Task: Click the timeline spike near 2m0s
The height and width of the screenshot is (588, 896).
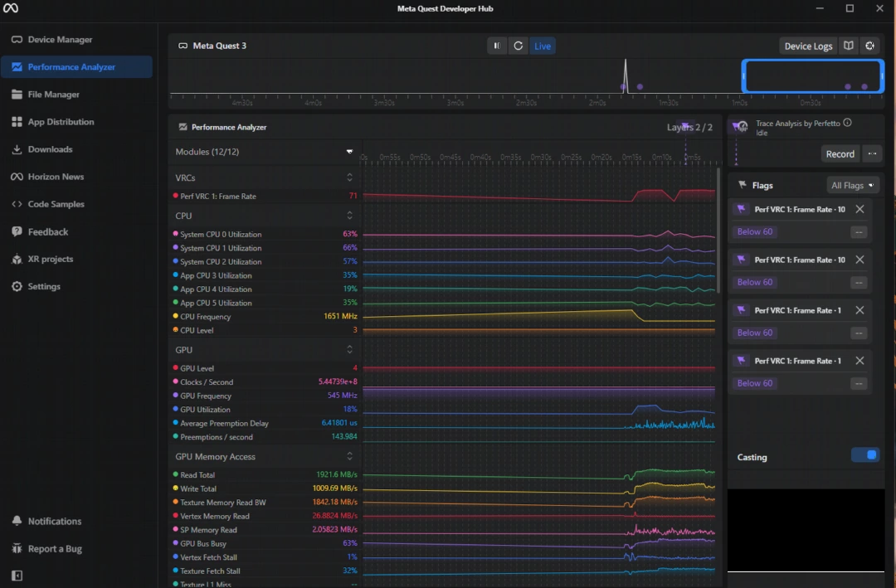Action: pyautogui.click(x=626, y=75)
